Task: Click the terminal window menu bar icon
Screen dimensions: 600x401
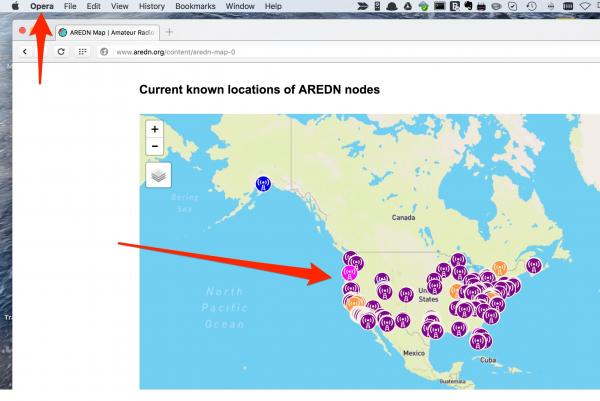Action: 439,6
